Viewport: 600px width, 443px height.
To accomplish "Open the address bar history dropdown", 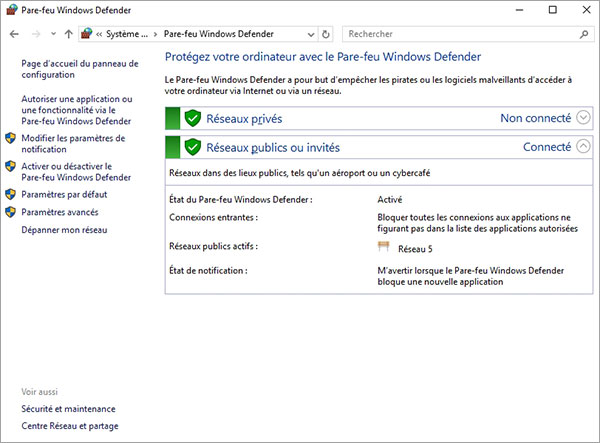I will pyautogui.click(x=311, y=34).
